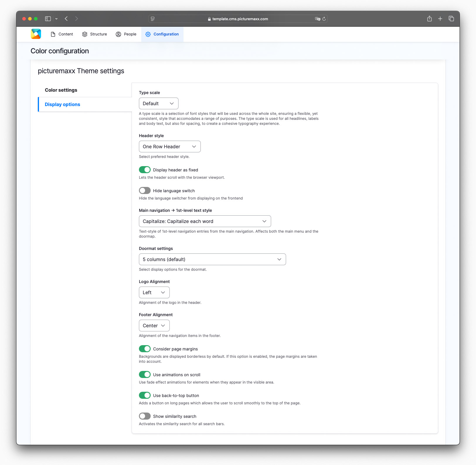The height and width of the screenshot is (465, 476).
Task: Click the browser forward arrow
Action: click(76, 19)
